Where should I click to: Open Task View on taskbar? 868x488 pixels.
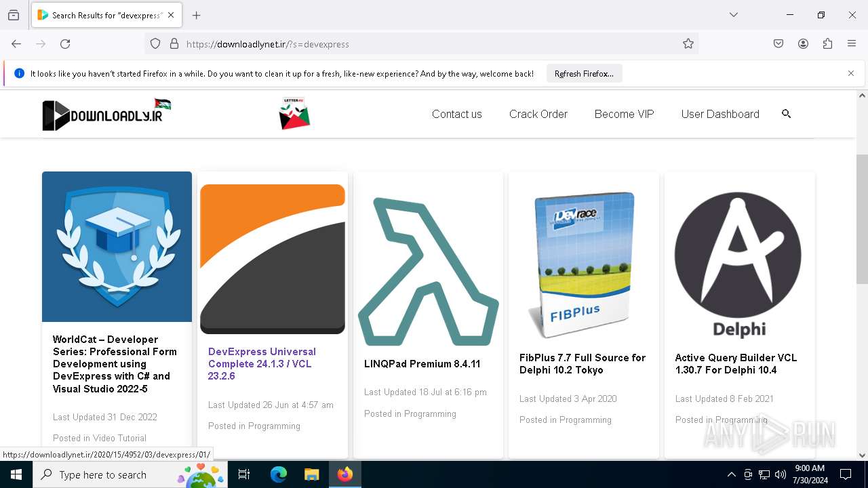[x=245, y=474]
